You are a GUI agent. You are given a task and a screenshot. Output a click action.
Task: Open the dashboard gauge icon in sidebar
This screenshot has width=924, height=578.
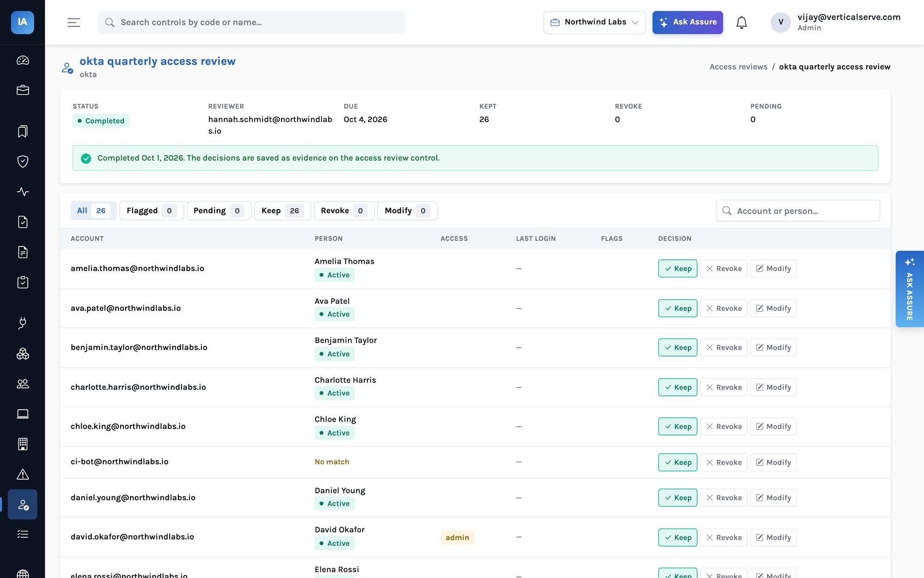pyautogui.click(x=23, y=60)
